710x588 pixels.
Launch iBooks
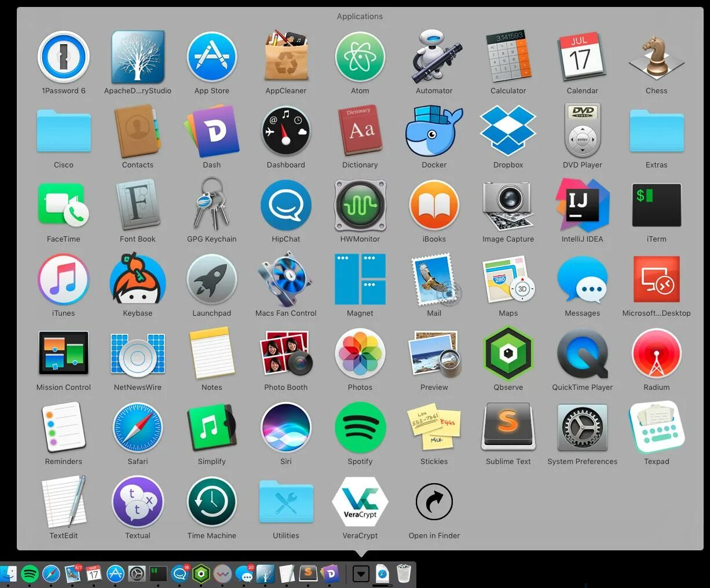point(434,206)
